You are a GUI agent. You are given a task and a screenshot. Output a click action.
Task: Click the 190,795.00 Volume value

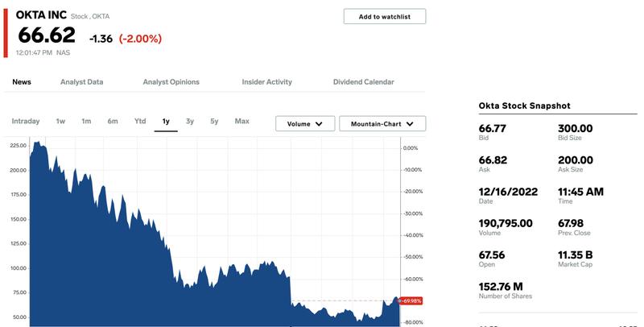[x=506, y=223]
